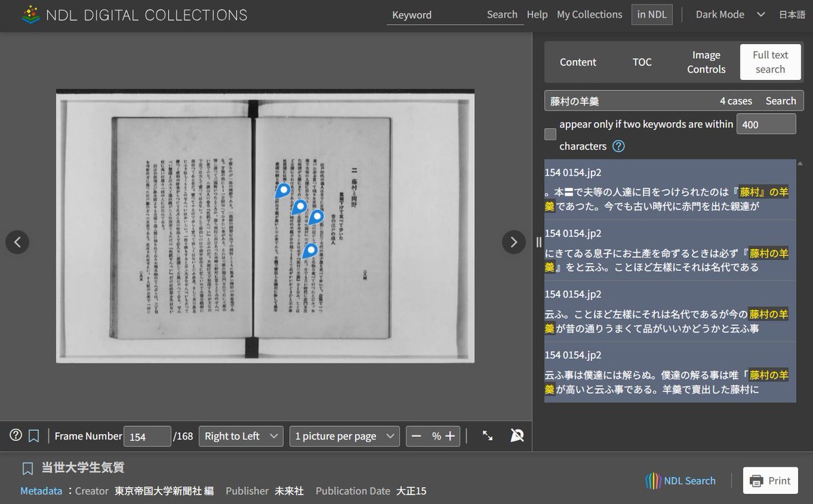
Task: Click the publication date 大正15
Action: [x=411, y=490]
